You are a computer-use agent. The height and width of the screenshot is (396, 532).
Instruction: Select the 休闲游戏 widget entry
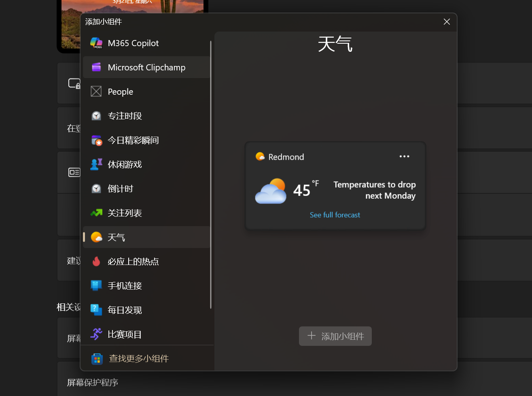(146, 164)
